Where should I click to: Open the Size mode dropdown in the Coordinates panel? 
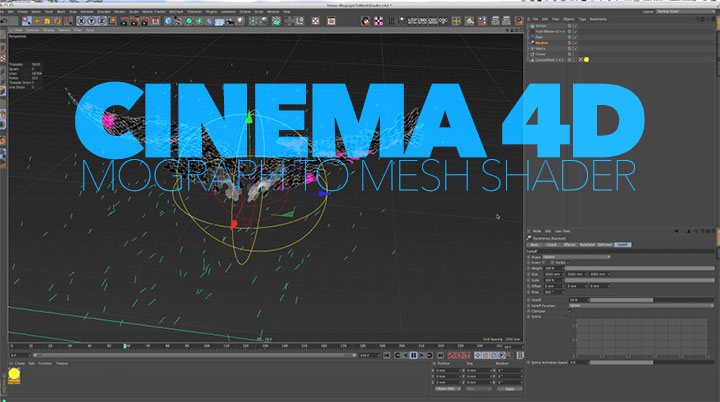pyautogui.click(x=478, y=389)
